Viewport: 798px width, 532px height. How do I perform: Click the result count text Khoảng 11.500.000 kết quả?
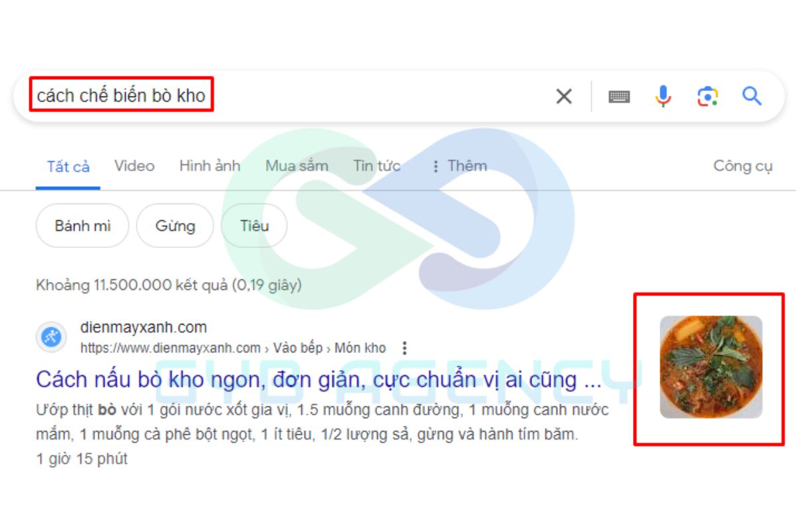tap(169, 285)
